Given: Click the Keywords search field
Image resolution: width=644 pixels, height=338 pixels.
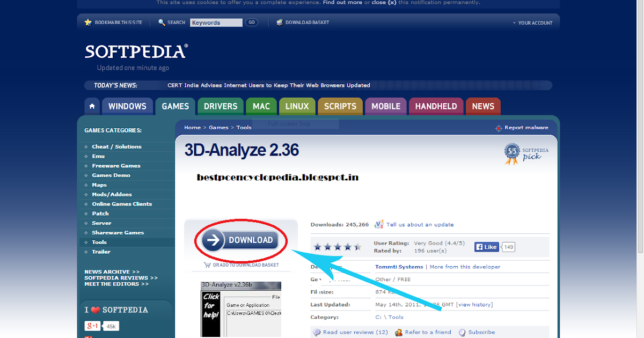Looking at the screenshot, I should (216, 23).
